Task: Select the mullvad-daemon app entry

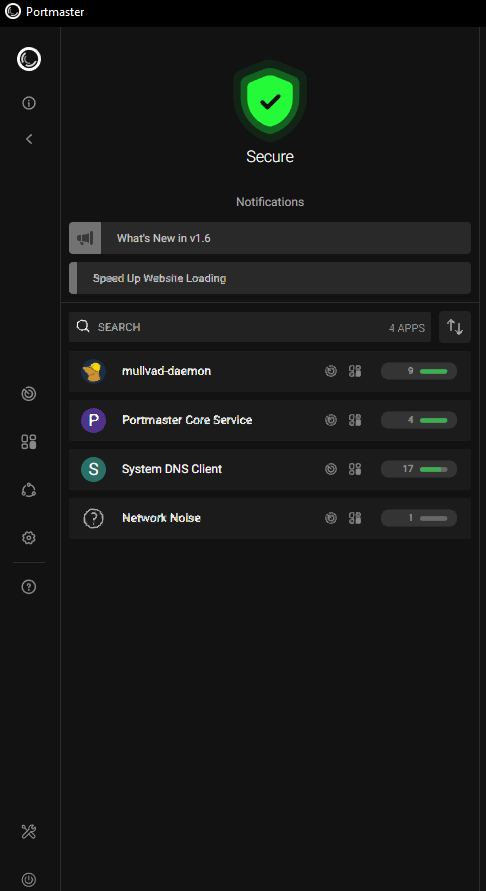Action: tap(270, 371)
